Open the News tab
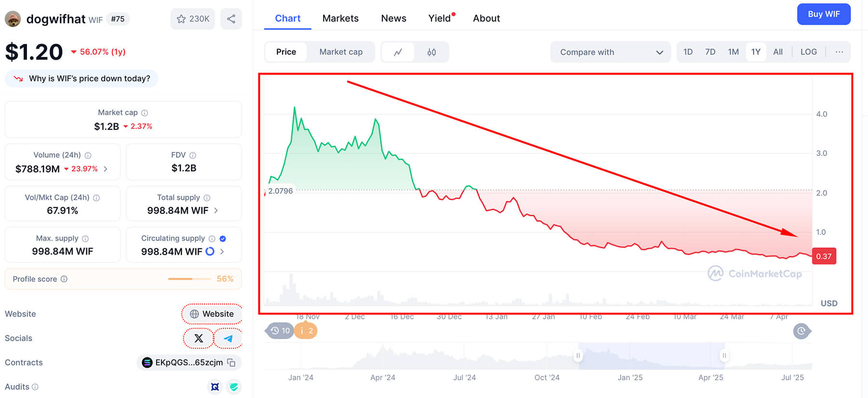The image size is (868, 398). tap(393, 18)
